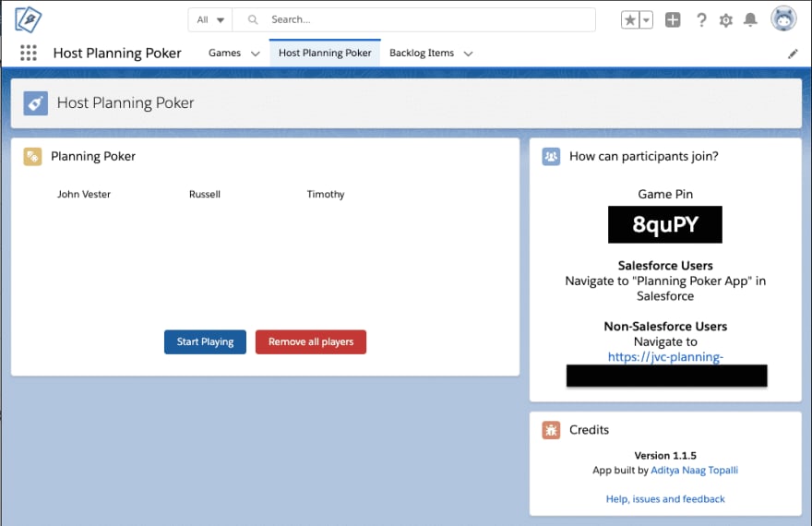Screen dimensions: 812x526
Task: Open the App Launcher grid icon
Action: [x=29, y=53]
